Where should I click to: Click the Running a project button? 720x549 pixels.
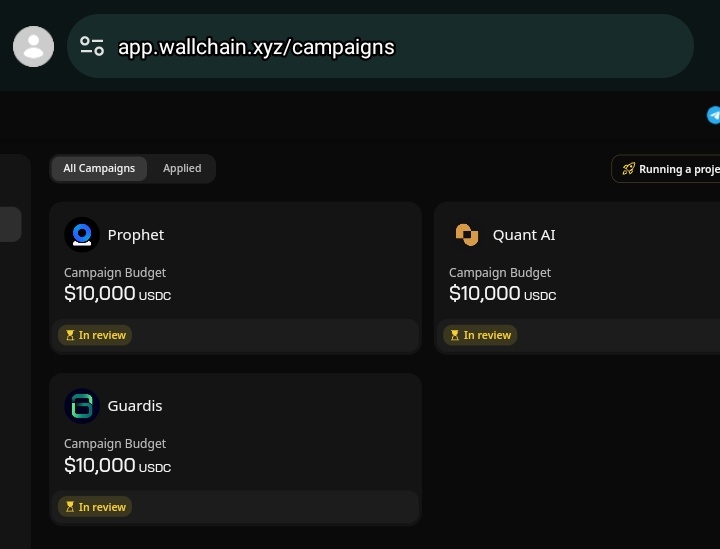click(x=666, y=169)
